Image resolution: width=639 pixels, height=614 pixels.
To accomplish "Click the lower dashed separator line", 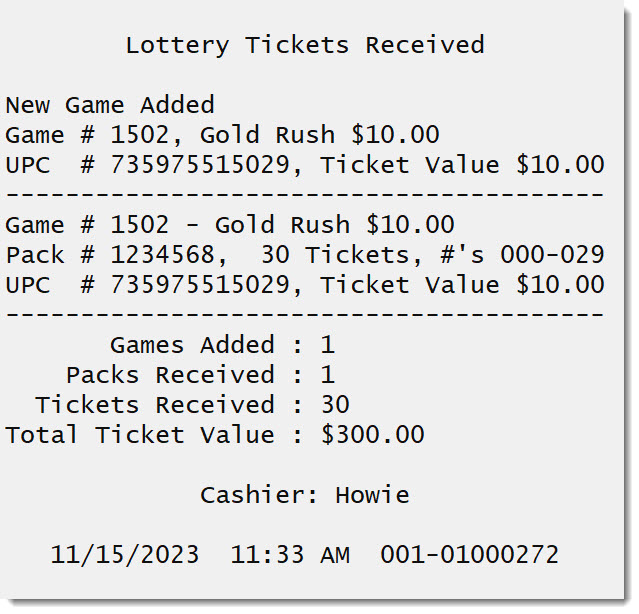I will tap(305, 315).
